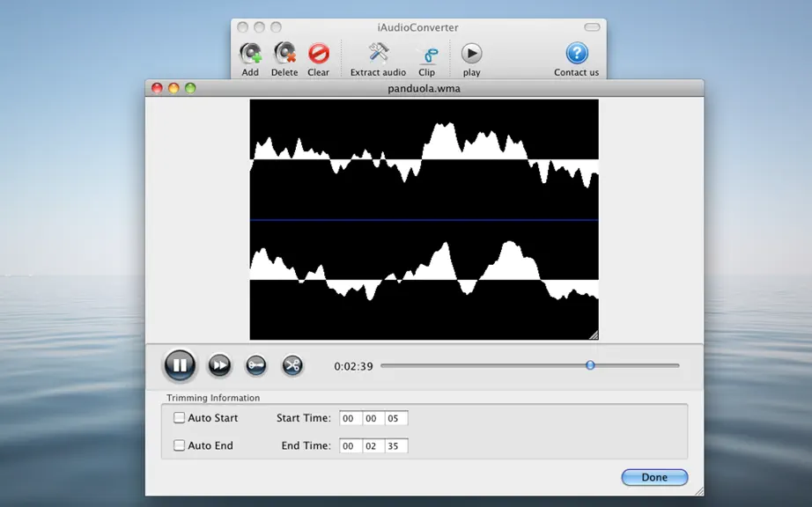This screenshot has width=812, height=507.
Task: Pause playback with the pause button
Action: pos(180,365)
